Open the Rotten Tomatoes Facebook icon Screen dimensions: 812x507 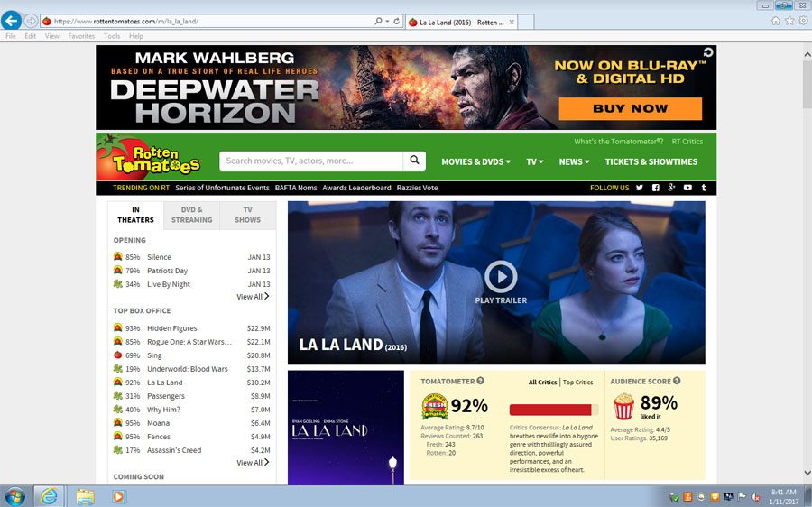pyautogui.click(x=656, y=188)
